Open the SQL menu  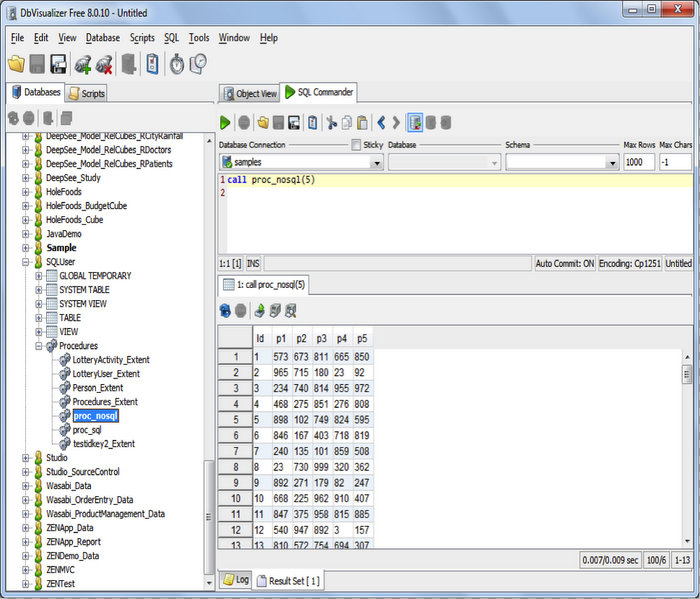[171, 38]
